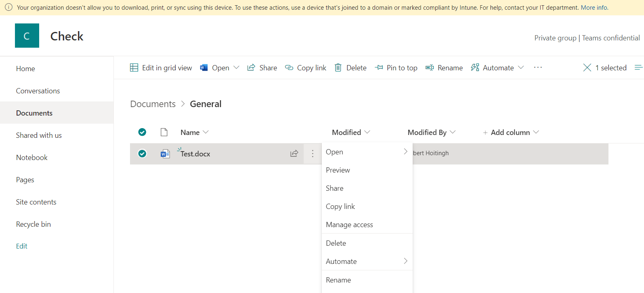Open the toolbar's three-dot overflow menu
This screenshot has height=293, width=644.
pos(538,67)
